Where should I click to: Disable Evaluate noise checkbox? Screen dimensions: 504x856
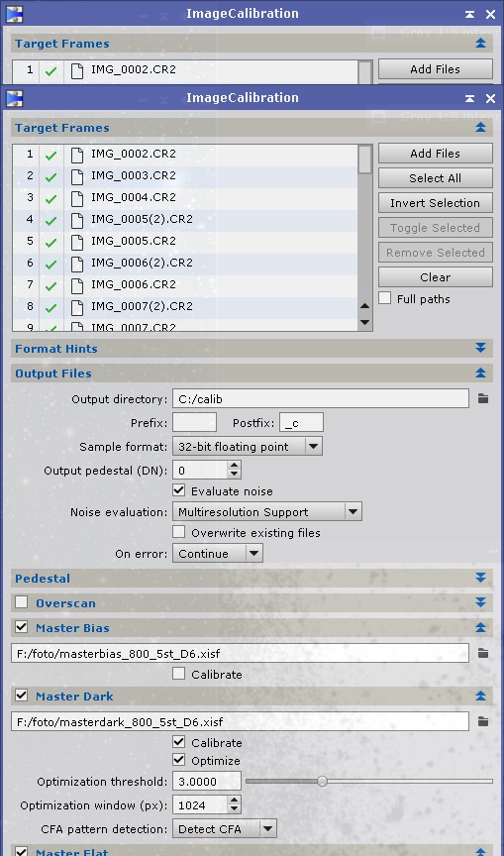[x=178, y=490]
